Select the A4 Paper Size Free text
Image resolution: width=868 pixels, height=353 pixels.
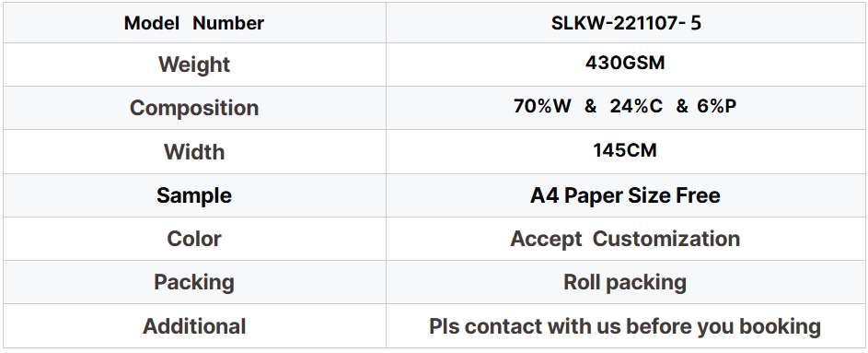tap(625, 195)
